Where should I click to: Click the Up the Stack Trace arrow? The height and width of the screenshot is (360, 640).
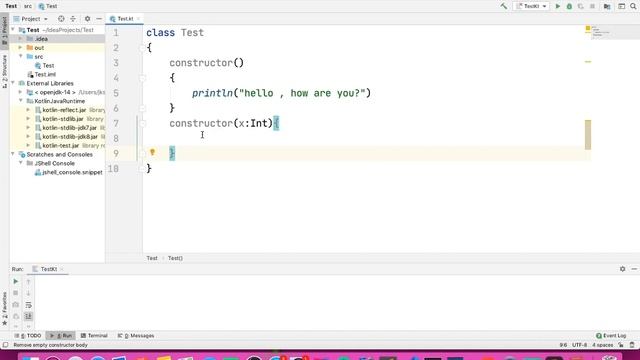(x=28, y=282)
